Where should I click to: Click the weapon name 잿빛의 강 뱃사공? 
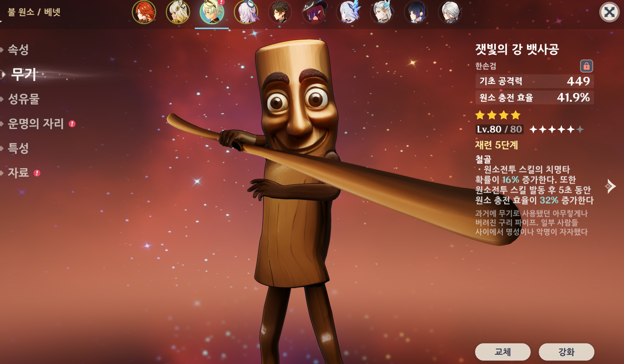517,49
